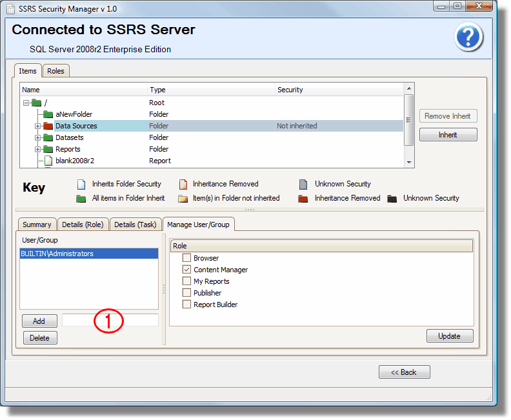Click the 'Root' type cell
Viewport: 511px width, 420px height.
[157, 103]
